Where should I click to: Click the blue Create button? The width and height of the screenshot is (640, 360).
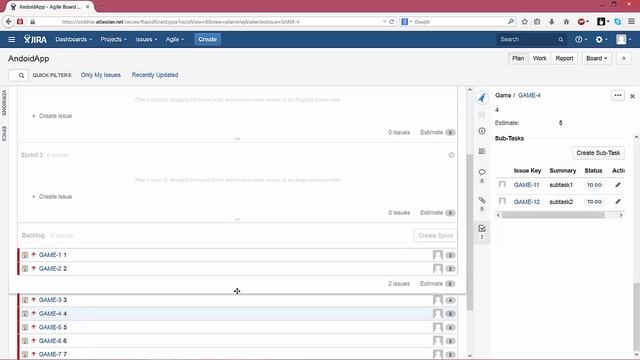pyautogui.click(x=207, y=40)
